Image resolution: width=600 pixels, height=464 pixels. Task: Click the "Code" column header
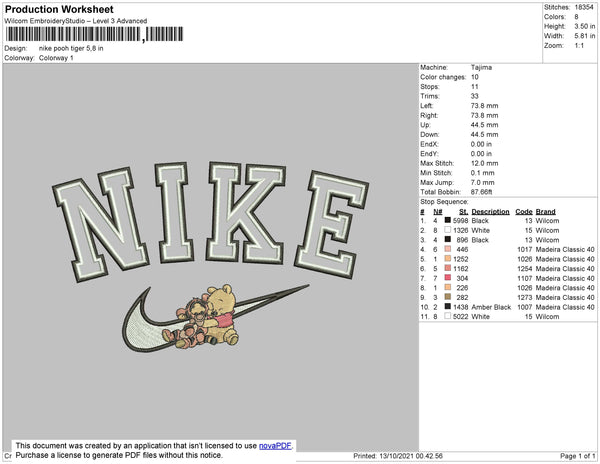523,211
